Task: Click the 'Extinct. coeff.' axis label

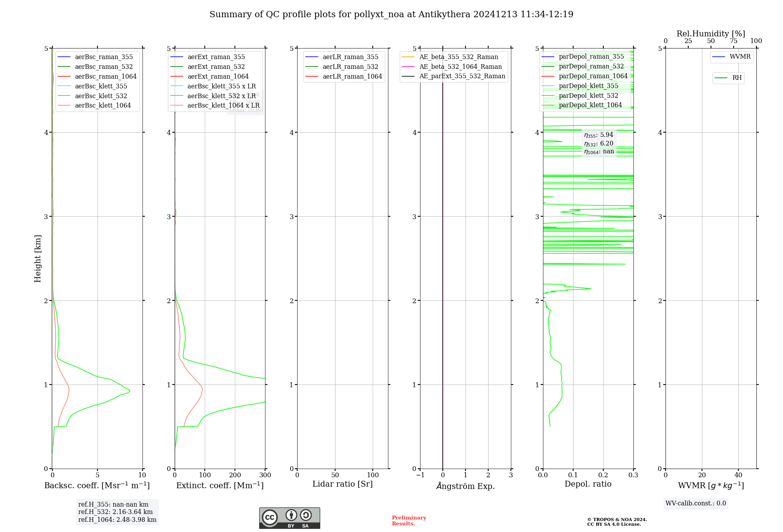Action: (x=220, y=485)
